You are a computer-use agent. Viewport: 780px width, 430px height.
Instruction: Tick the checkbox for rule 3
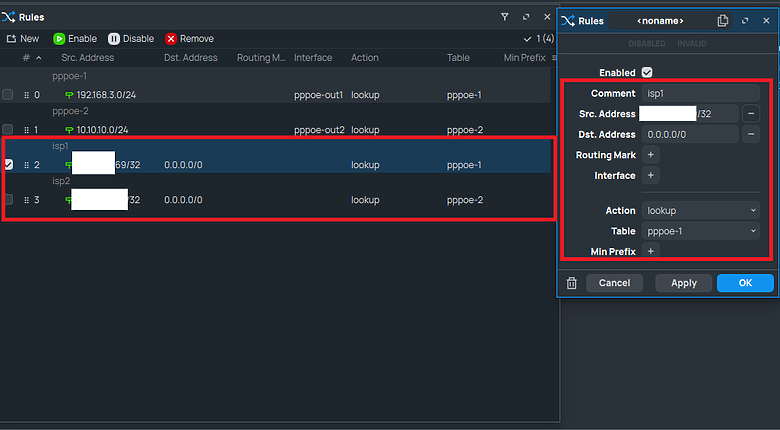(x=7, y=200)
